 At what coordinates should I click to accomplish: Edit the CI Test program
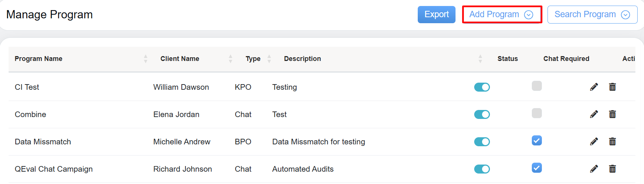tap(594, 87)
